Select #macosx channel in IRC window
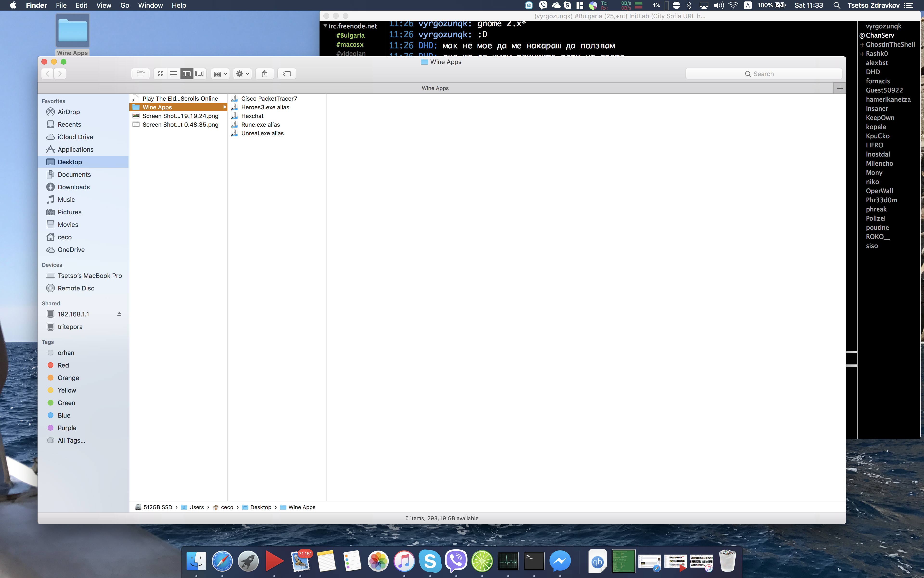Screen dimensions: 924x578 350,44
